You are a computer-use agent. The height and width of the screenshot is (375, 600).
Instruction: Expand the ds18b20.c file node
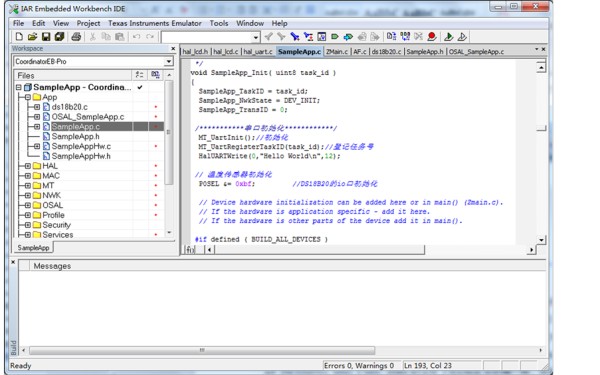(37, 107)
